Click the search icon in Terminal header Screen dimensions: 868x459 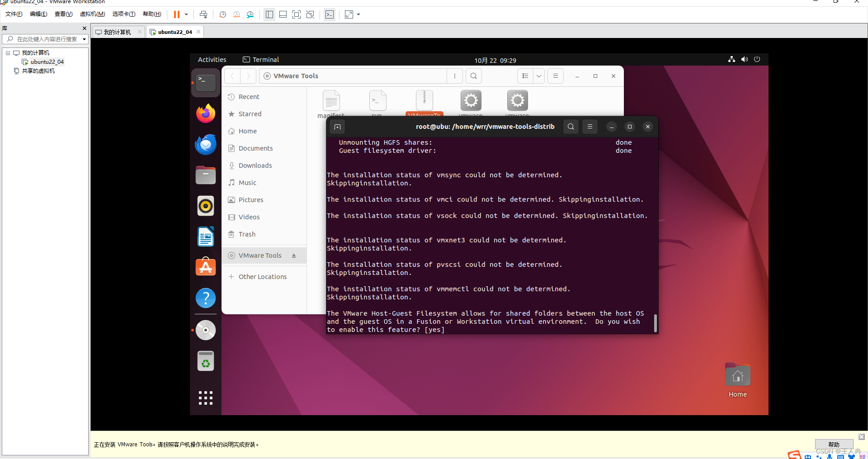click(x=571, y=127)
